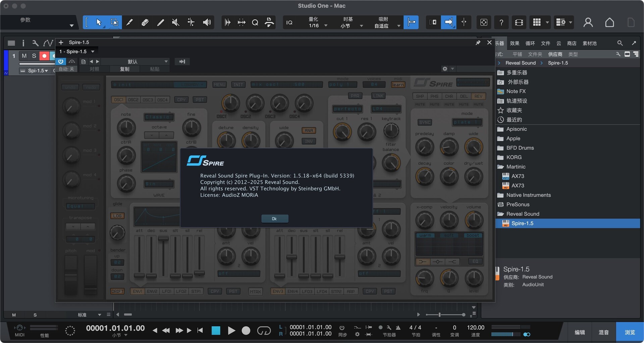The width and height of the screenshot is (644, 343).
Task: Sort browser by 类型
Action: (x=573, y=54)
